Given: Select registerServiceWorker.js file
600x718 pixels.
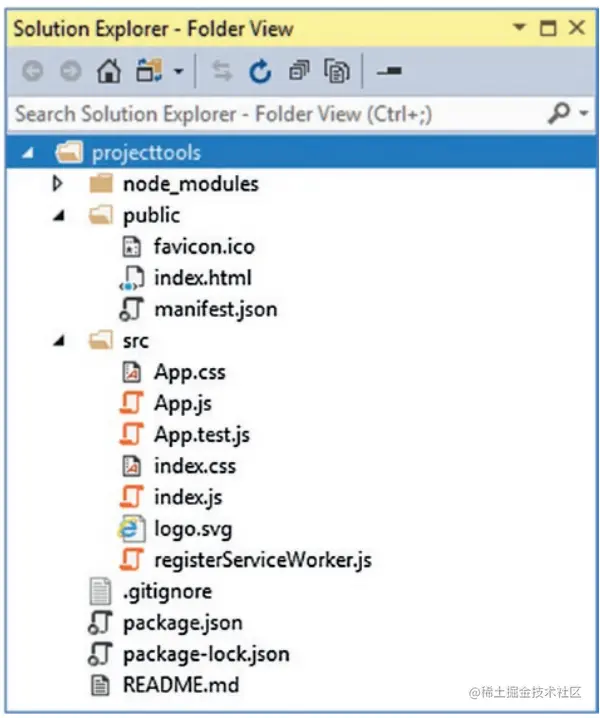Looking at the screenshot, I should (263, 560).
